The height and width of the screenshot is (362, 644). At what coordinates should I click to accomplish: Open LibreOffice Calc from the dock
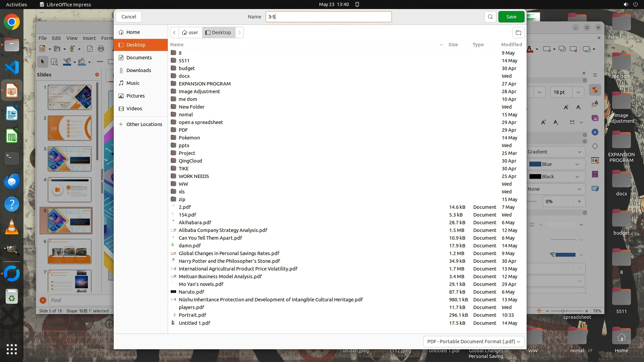pos(12,136)
